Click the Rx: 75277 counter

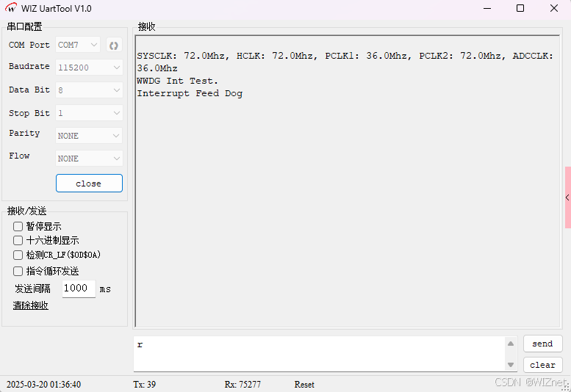click(243, 385)
